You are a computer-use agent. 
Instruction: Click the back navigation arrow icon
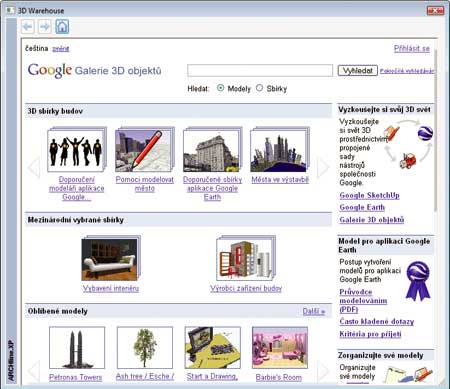coord(28,26)
